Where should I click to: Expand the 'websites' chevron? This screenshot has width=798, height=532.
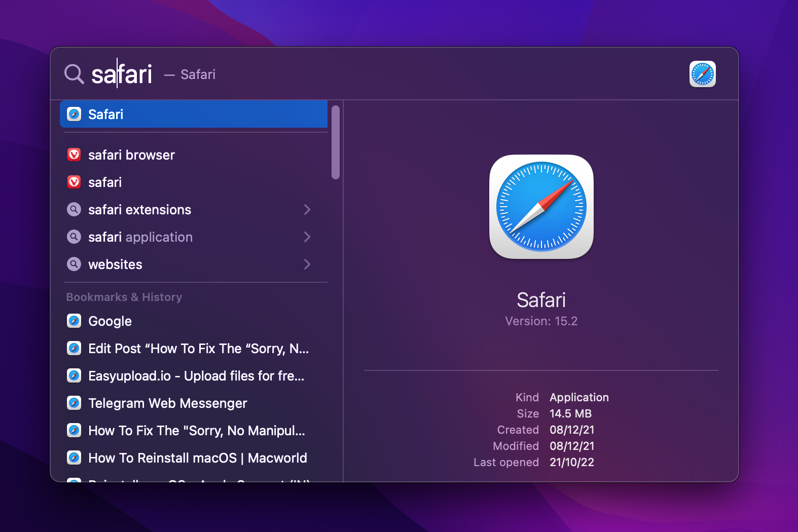click(x=307, y=264)
